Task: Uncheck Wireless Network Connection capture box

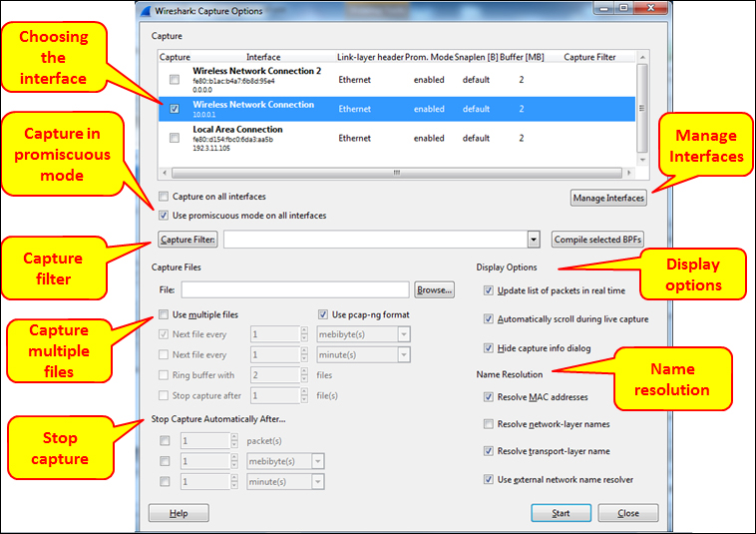Action: pyautogui.click(x=175, y=109)
